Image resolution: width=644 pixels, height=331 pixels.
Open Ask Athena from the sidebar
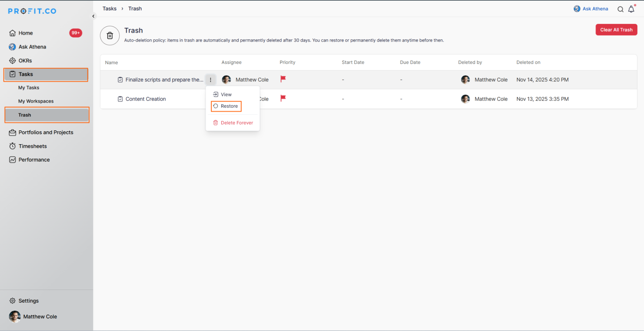point(32,47)
